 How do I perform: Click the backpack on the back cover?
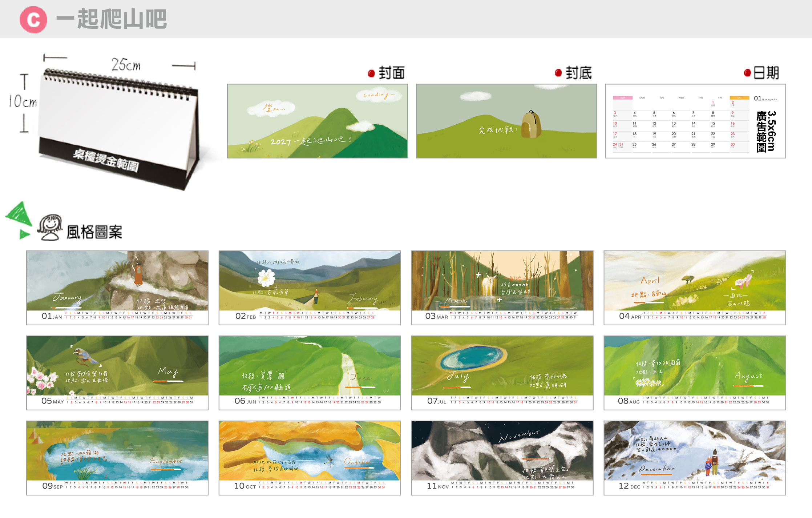[x=531, y=125]
